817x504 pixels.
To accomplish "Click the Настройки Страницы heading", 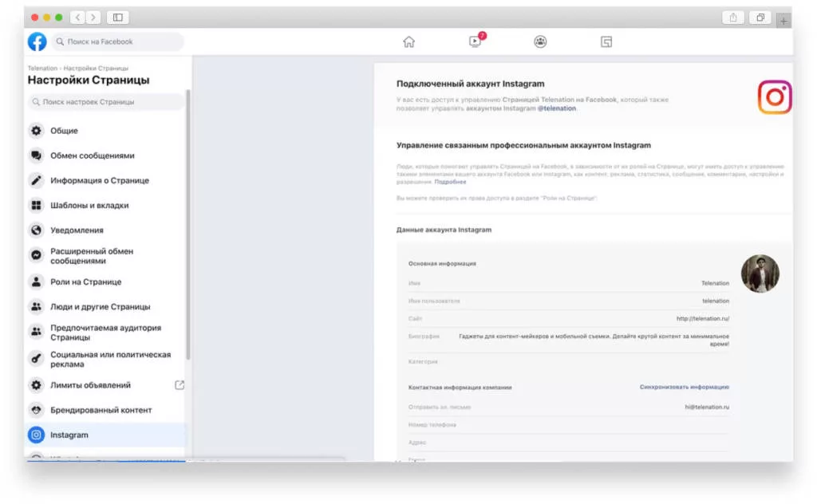I will [x=89, y=81].
